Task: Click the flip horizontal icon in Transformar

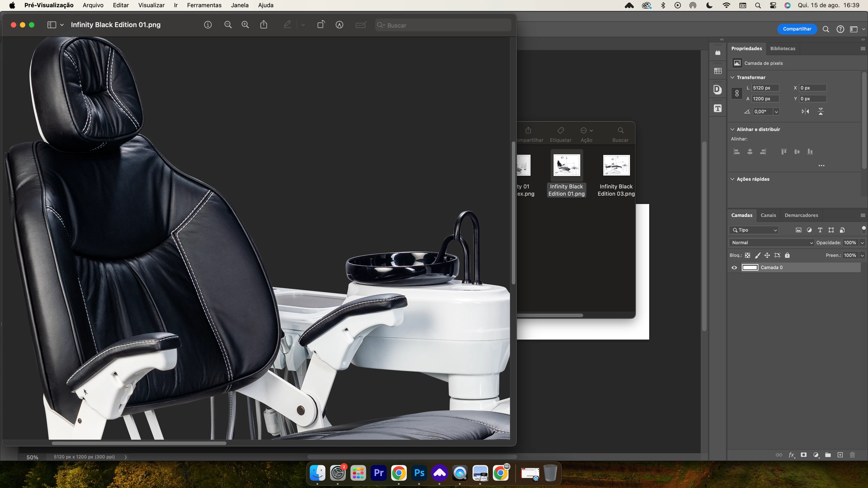Action: tap(805, 111)
